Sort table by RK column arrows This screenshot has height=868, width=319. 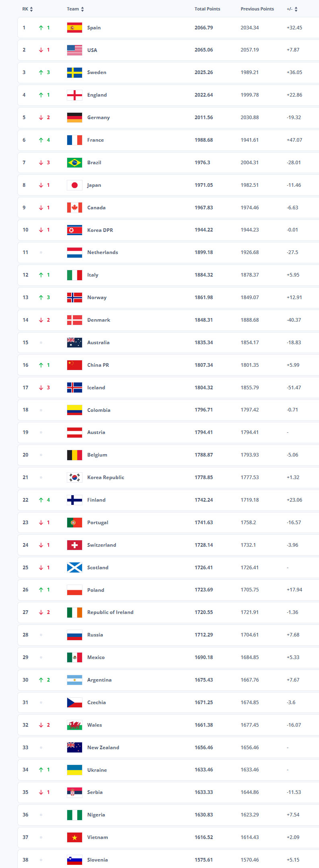31,9
